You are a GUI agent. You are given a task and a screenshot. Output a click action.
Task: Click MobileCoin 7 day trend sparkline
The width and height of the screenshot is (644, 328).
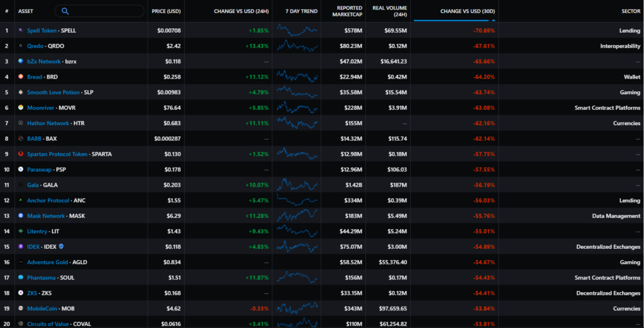[297, 308]
